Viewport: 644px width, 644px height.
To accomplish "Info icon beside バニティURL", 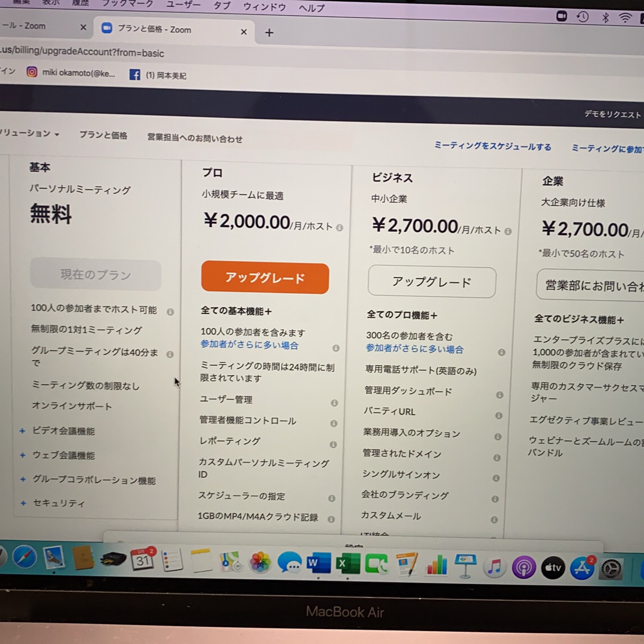I will point(499,416).
